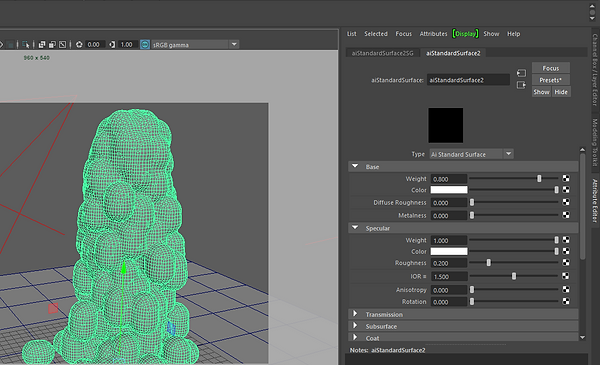Click the IOR slider
Viewport: 600px width, 365px height.
coord(514,276)
